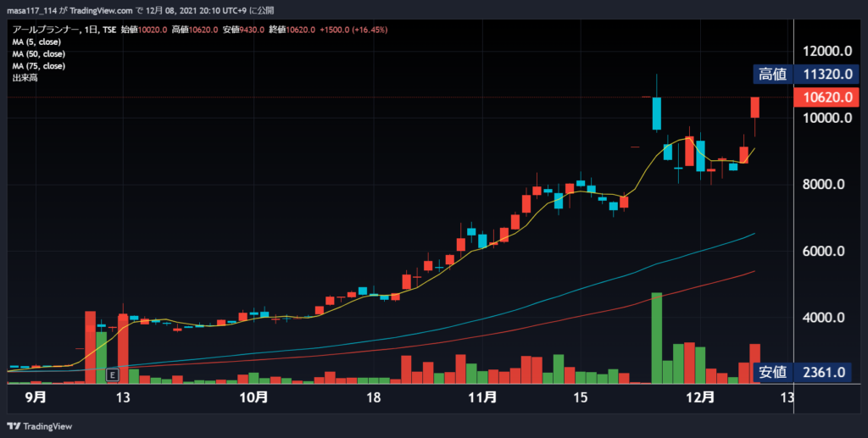Click 4000.0 on the price axis
This screenshot has width=868, height=438.
pyautogui.click(x=824, y=318)
